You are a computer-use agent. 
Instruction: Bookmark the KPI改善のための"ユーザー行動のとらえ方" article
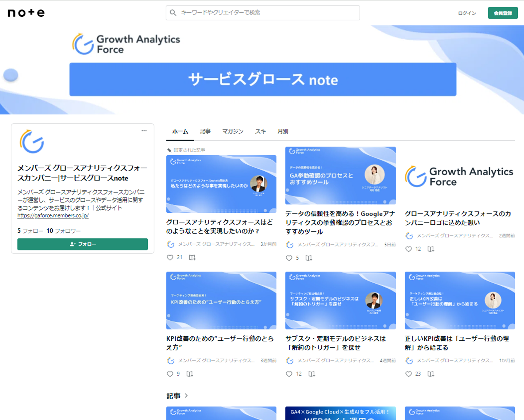pos(190,374)
